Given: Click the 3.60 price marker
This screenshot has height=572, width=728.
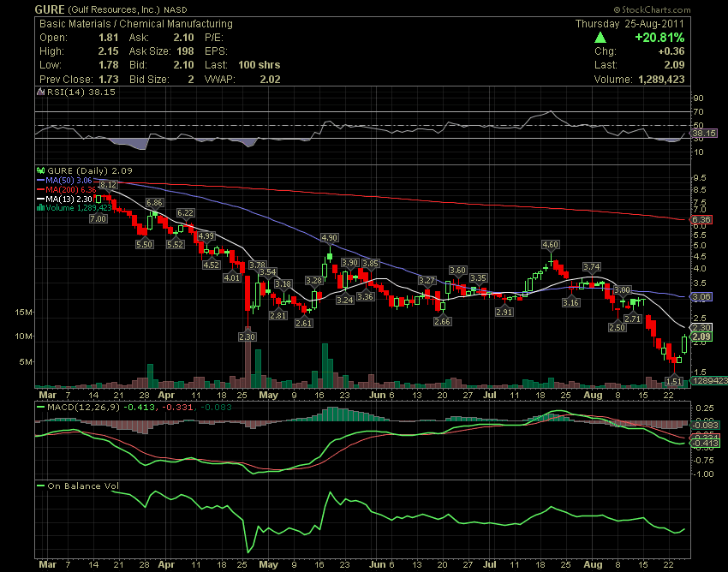Looking at the screenshot, I should pos(458,271).
